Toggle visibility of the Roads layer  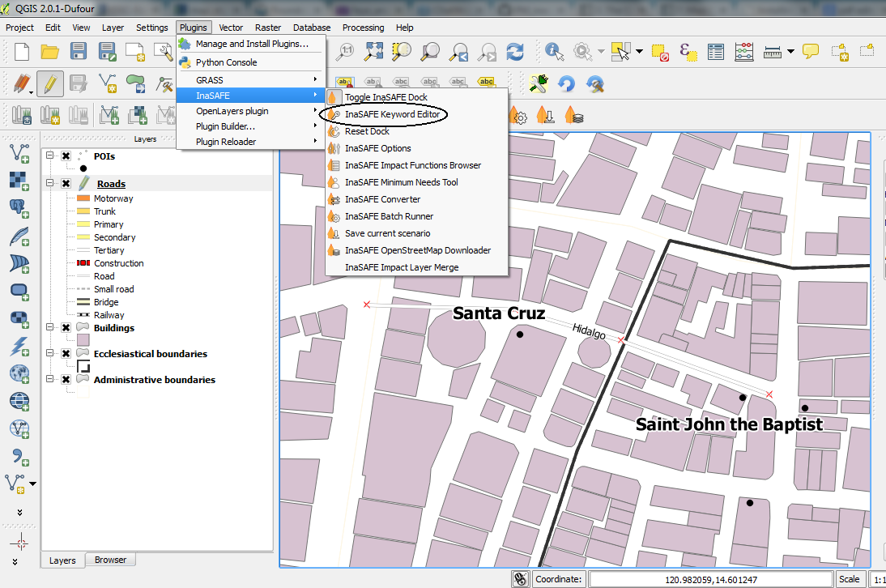[x=66, y=184]
